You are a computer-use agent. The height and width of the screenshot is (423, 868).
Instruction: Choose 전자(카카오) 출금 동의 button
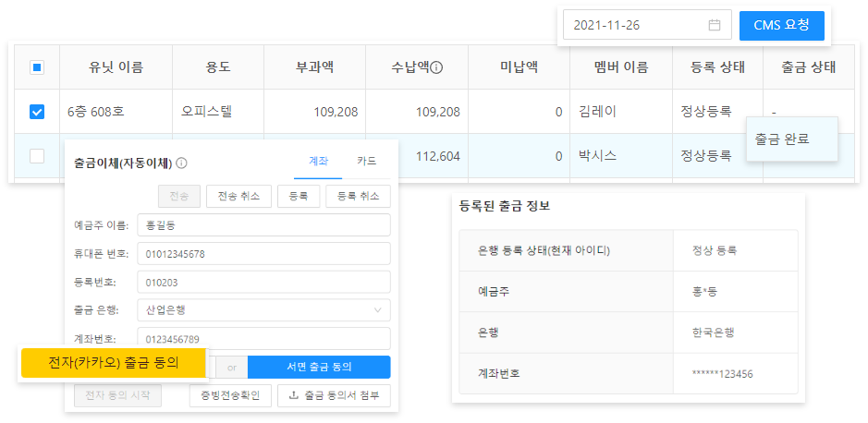tap(114, 363)
